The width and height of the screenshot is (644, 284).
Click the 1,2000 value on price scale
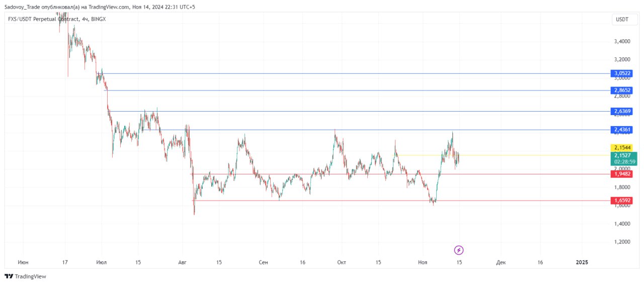622,242
